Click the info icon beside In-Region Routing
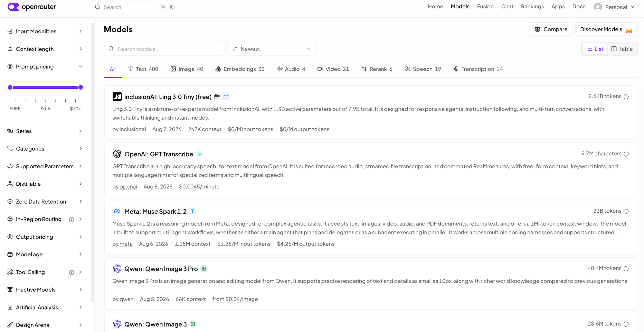Image resolution: width=644 pixels, height=332 pixels. point(71,220)
